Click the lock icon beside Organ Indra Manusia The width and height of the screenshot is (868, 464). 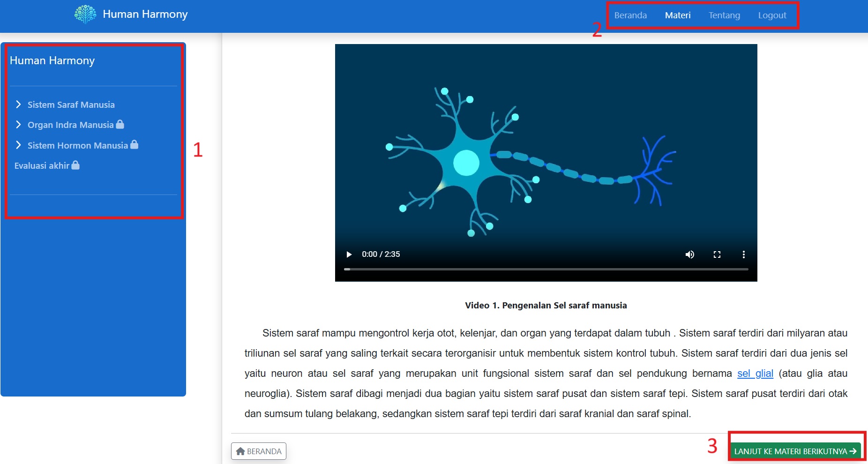[x=120, y=124]
